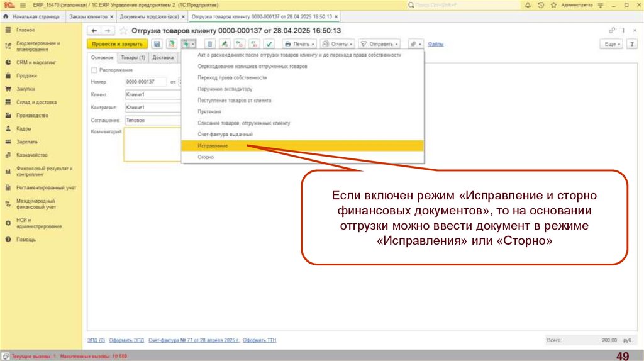Open the Еще dropdown menu
Image resolution: width=644 pixels, height=361 pixels.
[612, 43]
